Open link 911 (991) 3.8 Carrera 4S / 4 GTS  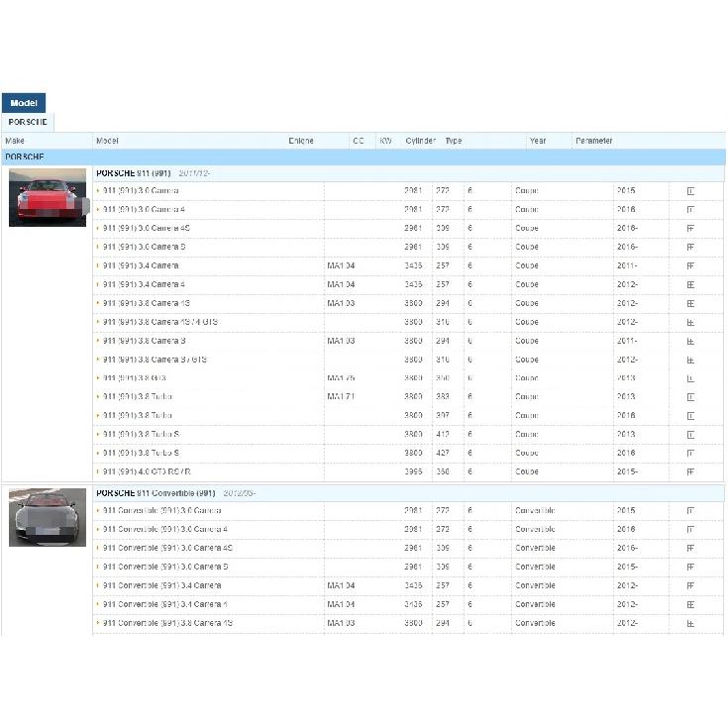160,322
